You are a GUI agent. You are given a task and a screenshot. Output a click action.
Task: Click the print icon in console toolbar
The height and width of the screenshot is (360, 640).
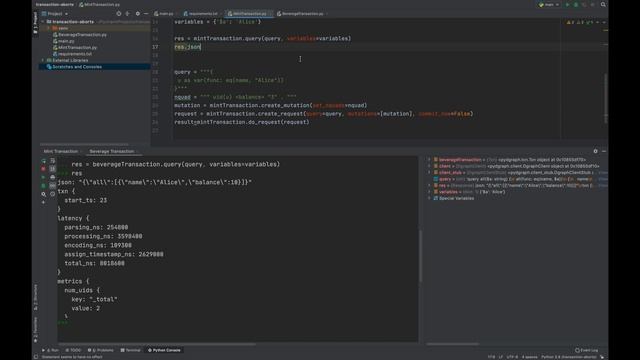tap(53, 177)
